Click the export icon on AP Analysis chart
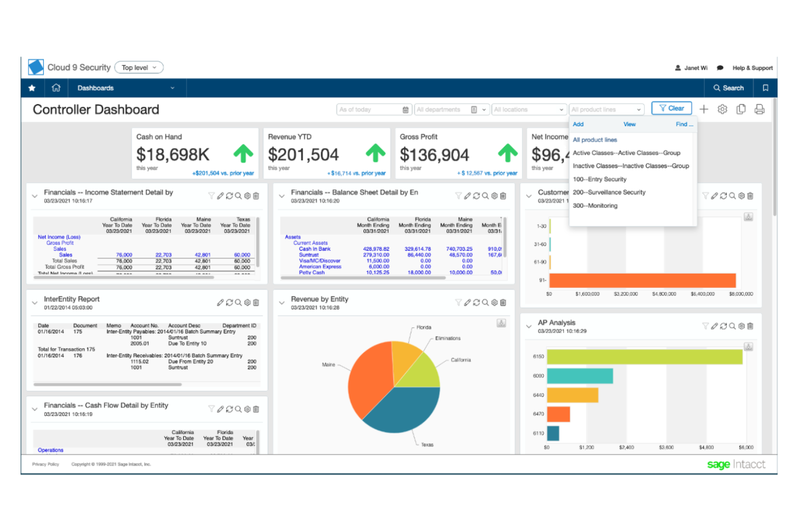798x532 pixels. 748,347
